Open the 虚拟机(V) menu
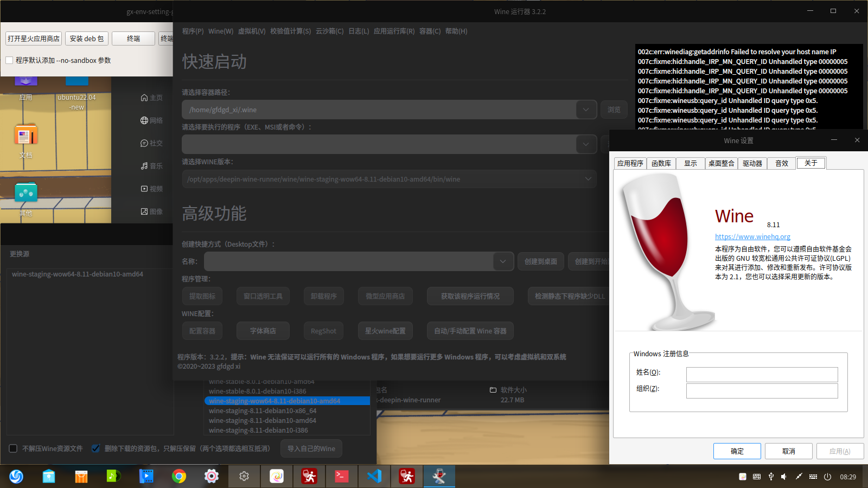 tap(252, 31)
